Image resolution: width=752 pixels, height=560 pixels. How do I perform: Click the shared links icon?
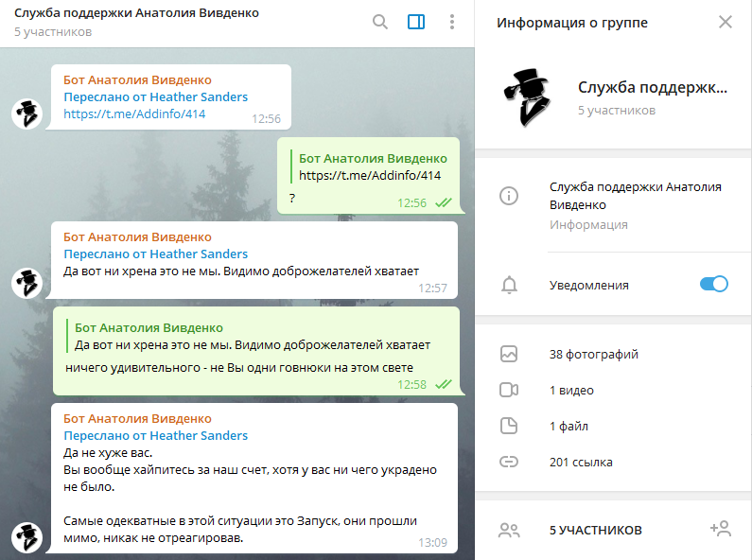click(x=509, y=462)
